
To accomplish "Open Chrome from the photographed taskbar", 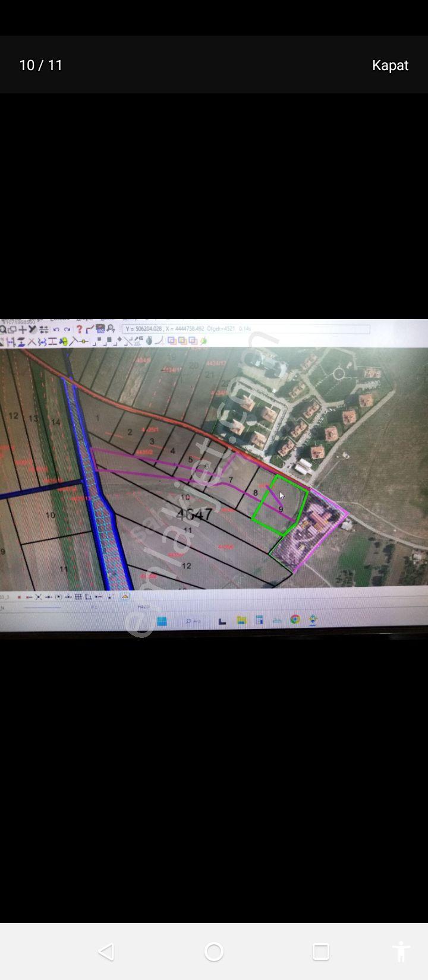I will click(x=295, y=619).
